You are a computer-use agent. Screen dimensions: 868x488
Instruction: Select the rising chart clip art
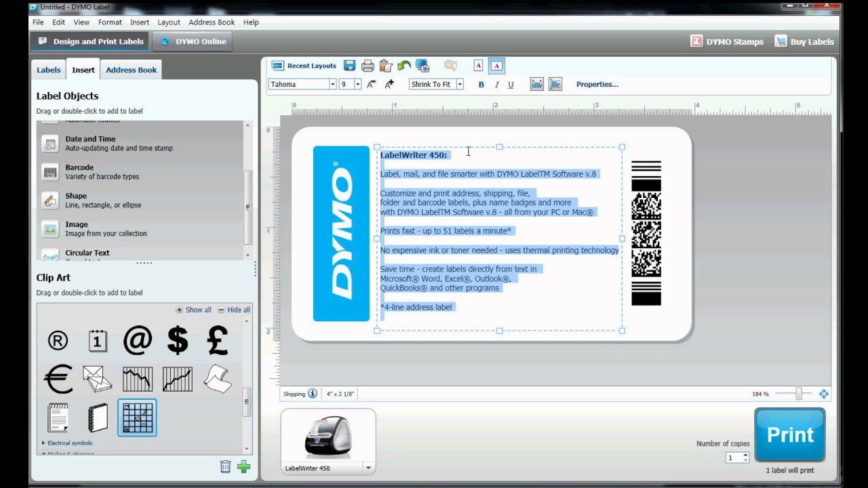pos(178,379)
